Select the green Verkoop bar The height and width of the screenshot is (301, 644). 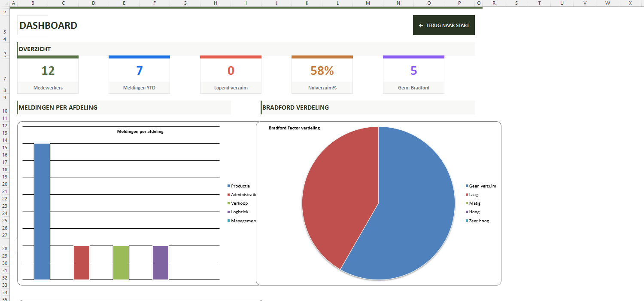(121, 263)
